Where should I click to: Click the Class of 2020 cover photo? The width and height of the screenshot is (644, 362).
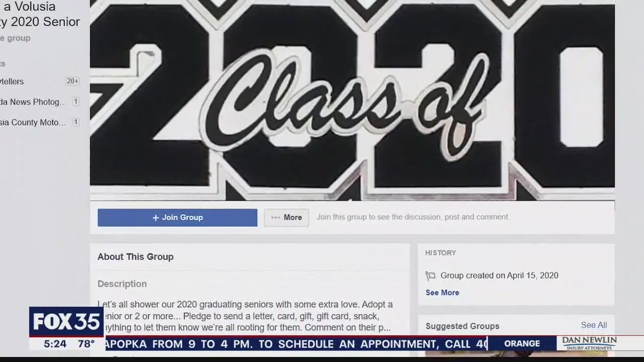352,101
